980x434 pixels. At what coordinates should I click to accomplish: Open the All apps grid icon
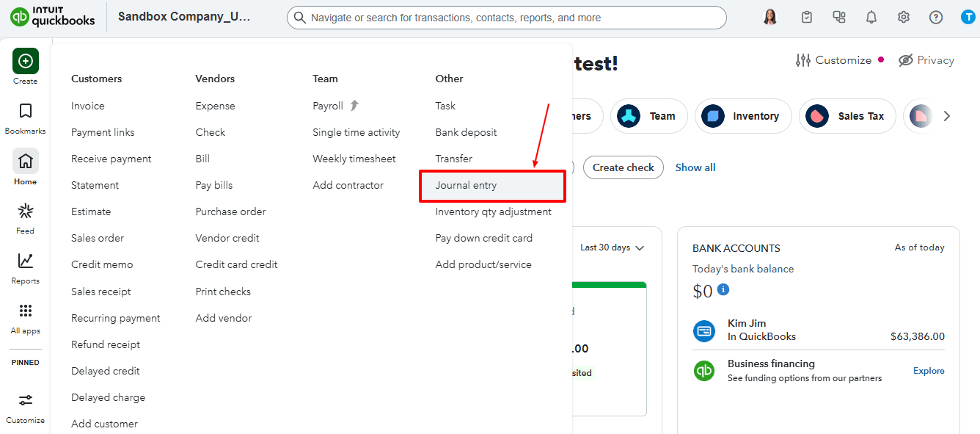point(26,311)
